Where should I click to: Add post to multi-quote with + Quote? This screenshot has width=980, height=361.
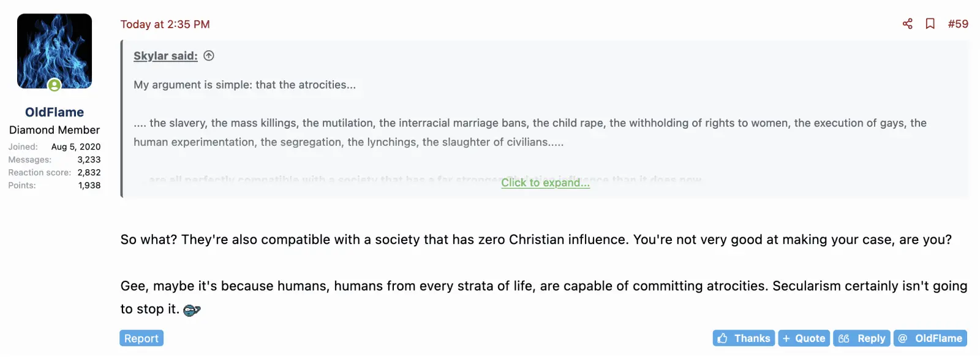tap(804, 338)
